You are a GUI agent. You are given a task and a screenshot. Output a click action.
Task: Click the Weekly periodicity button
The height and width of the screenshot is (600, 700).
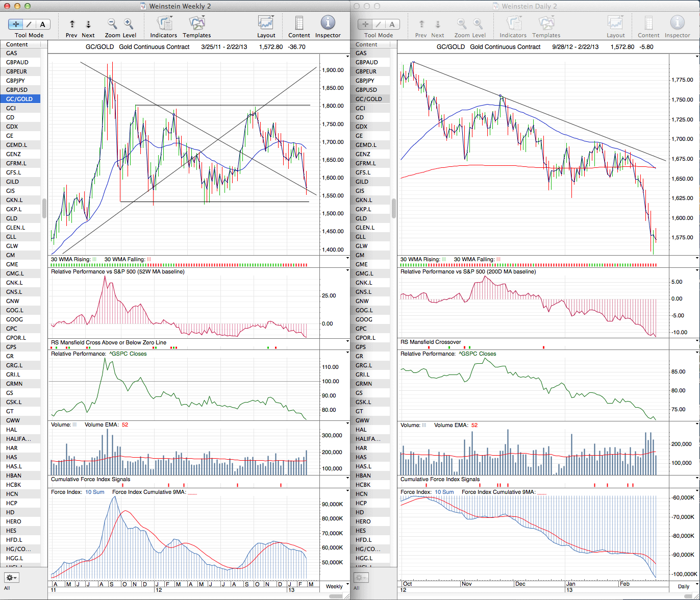click(334, 586)
